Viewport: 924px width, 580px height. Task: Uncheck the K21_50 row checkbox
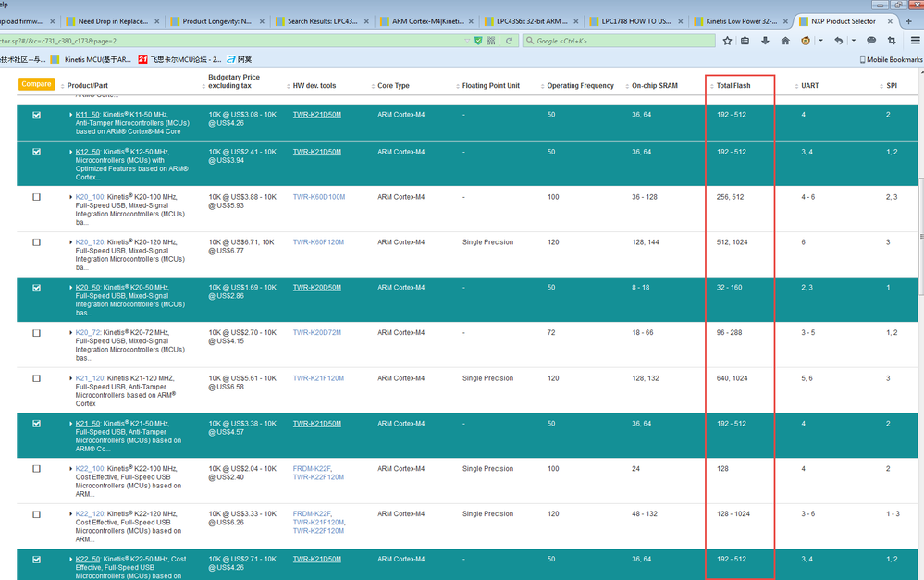click(x=37, y=424)
